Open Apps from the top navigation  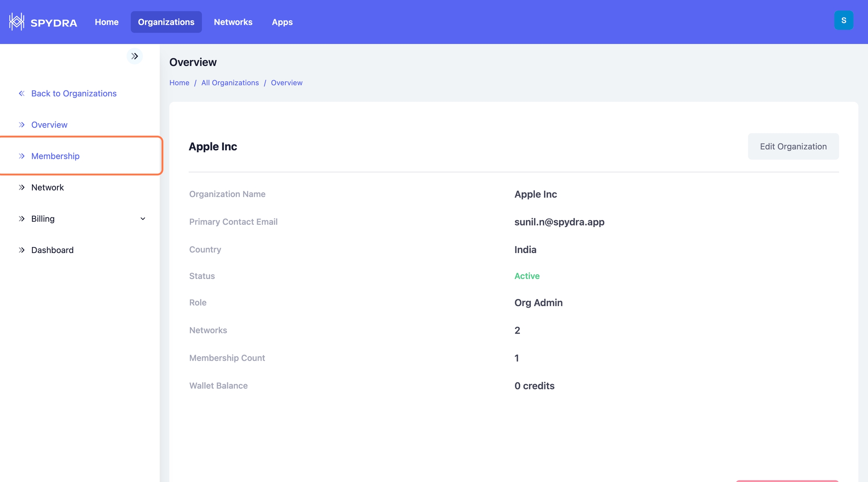[282, 22]
